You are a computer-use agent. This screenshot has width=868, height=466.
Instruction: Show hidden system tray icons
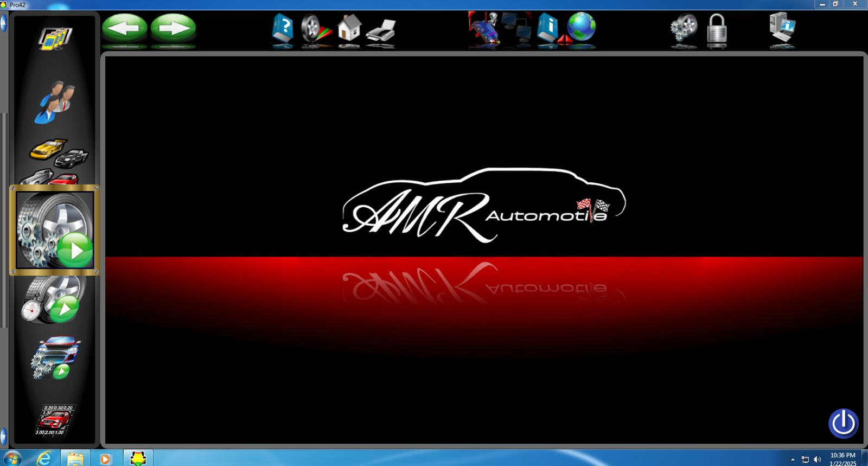tap(793, 459)
